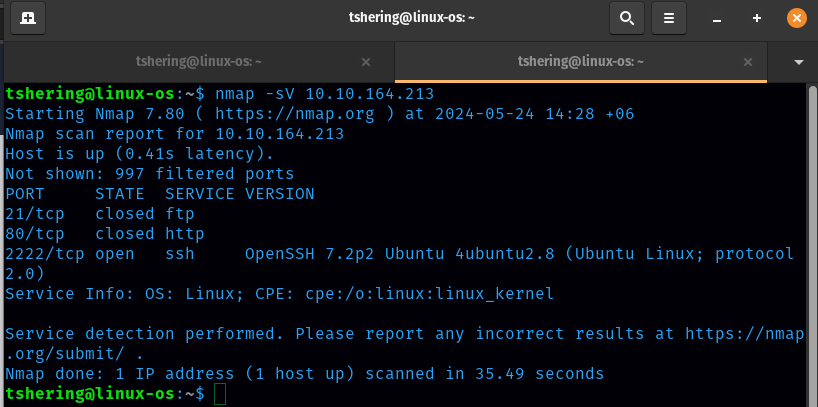This screenshot has height=407, width=818.
Task: Select the second terminal tab
Action: (580, 61)
